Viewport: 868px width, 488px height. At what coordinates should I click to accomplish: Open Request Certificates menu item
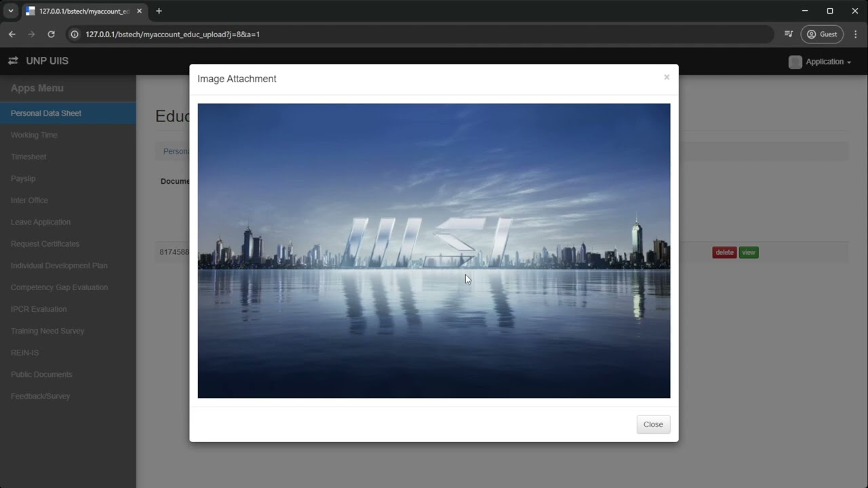point(68,243)
